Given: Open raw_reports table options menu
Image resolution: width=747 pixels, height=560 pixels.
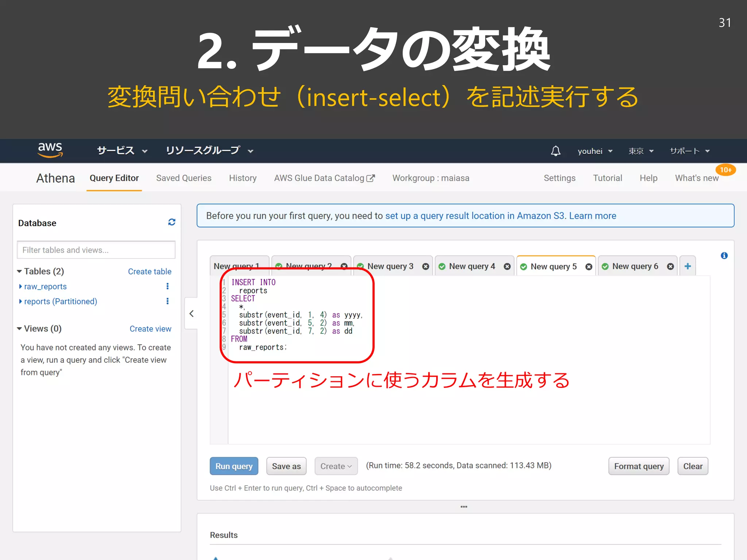Looking at the screenshot, I should point(167,286).
